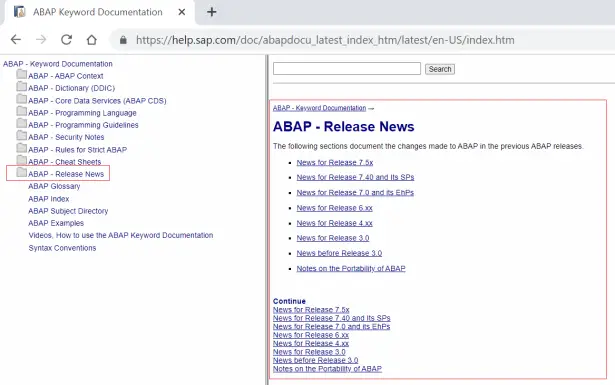615x385 pixels.
Task: Under Continue, open News for Release 7.5x
Action: [x=311, y=310]
